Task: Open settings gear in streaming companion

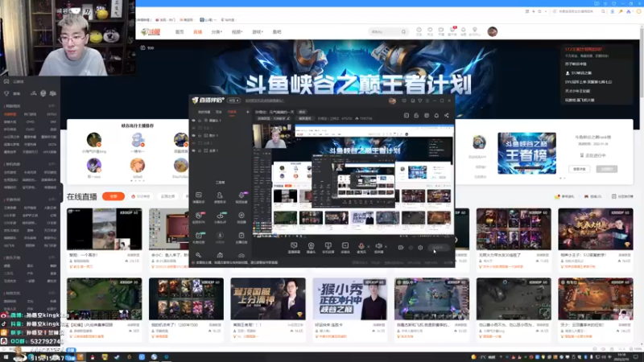Action: (420, 248)
